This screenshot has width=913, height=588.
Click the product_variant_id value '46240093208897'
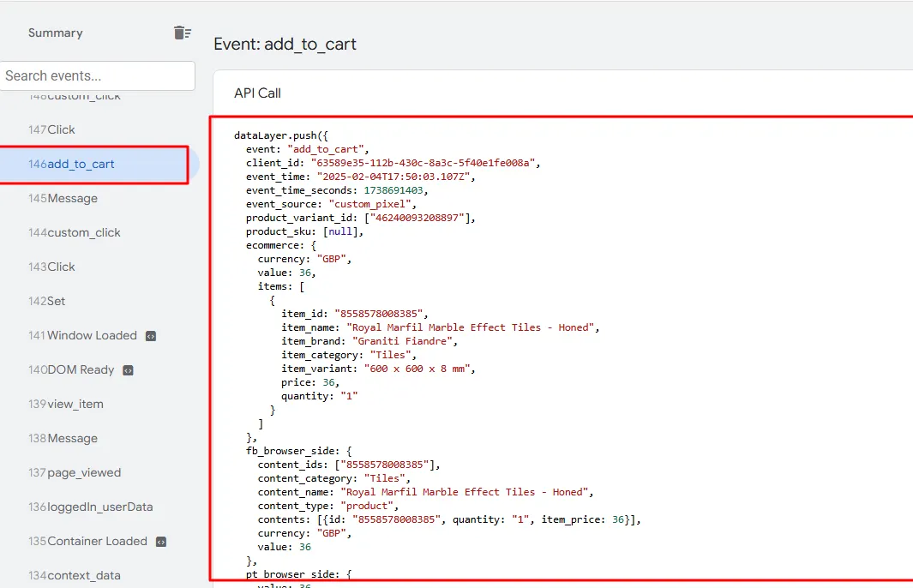pos(417,218)
